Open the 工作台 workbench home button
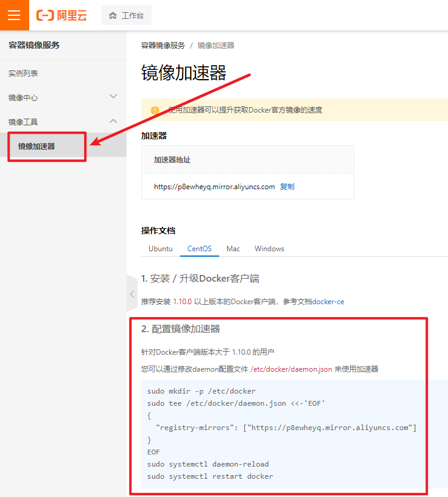This screenshot has height=497, width=448. (x=126, y=15)
